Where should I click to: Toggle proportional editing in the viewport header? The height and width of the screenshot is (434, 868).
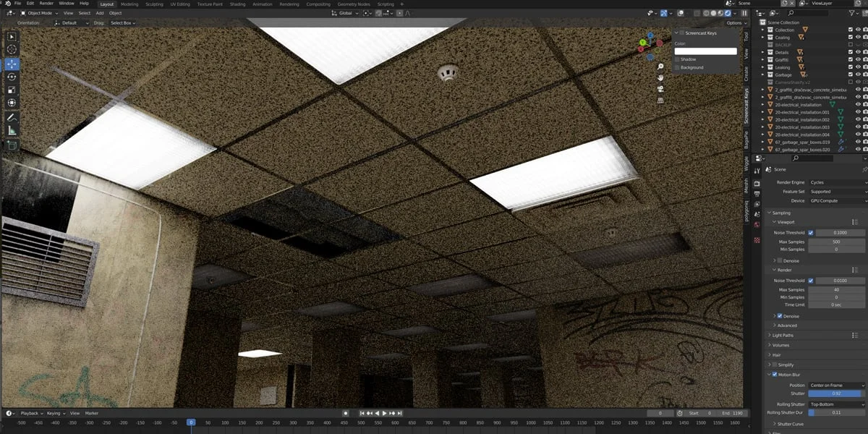point(680,12)
